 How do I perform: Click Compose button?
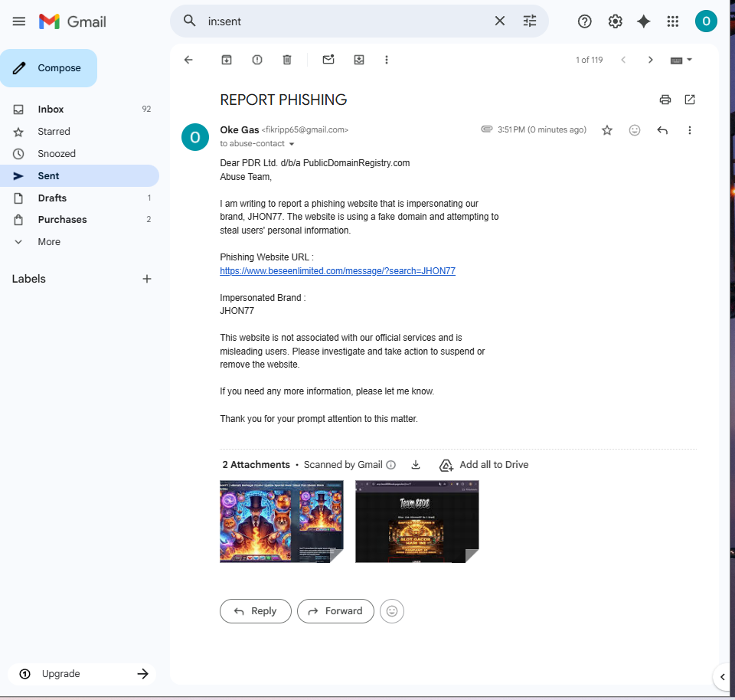(49, 68)
